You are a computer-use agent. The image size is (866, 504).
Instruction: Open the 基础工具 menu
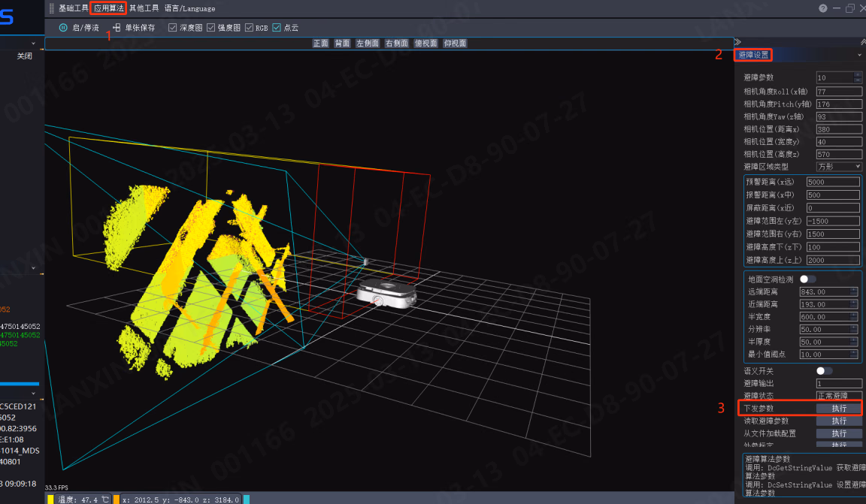click(74, 8)
